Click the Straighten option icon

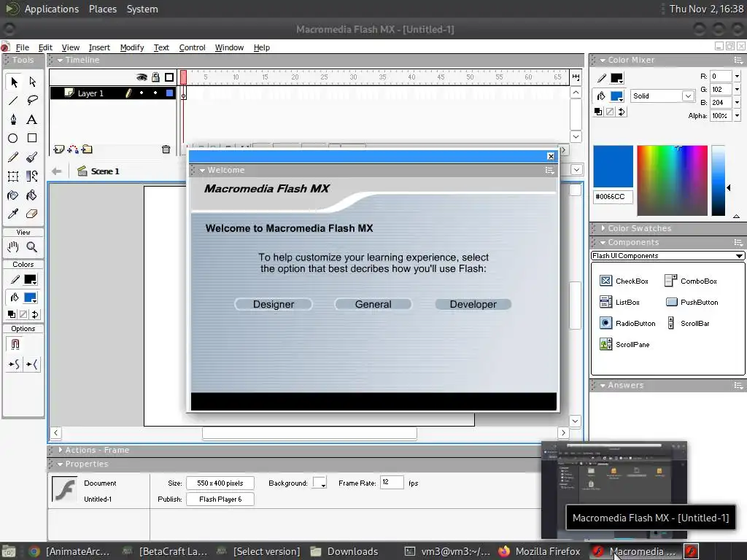click(x=32, y=365)
